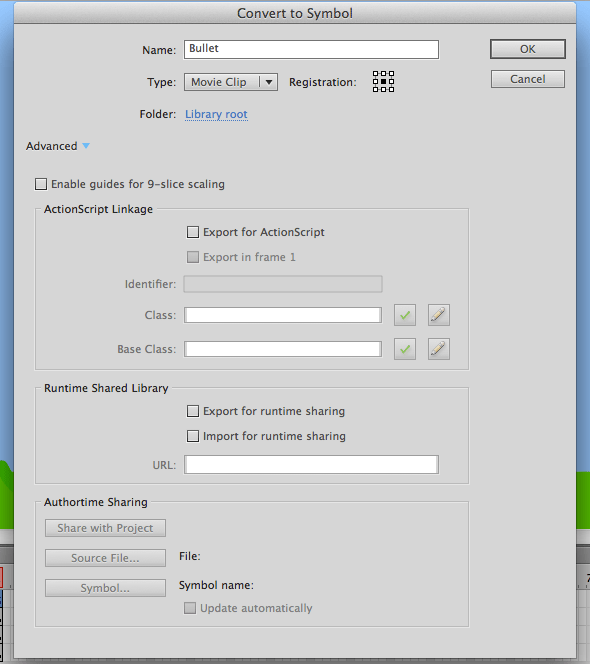Cancel the Convert to Symbol dialog
This screenshot has width=590, height=664.
click(528, 79)
